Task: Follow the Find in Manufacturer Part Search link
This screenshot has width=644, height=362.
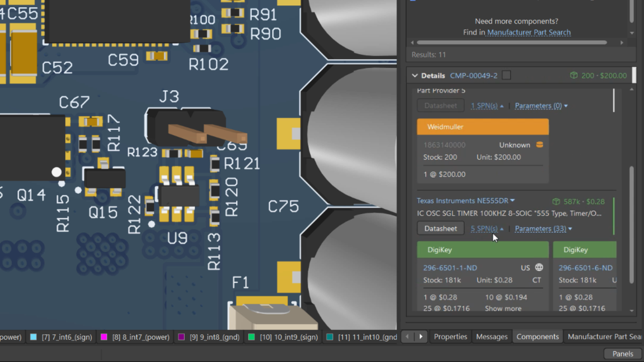Action: click(x=529, y=32)
